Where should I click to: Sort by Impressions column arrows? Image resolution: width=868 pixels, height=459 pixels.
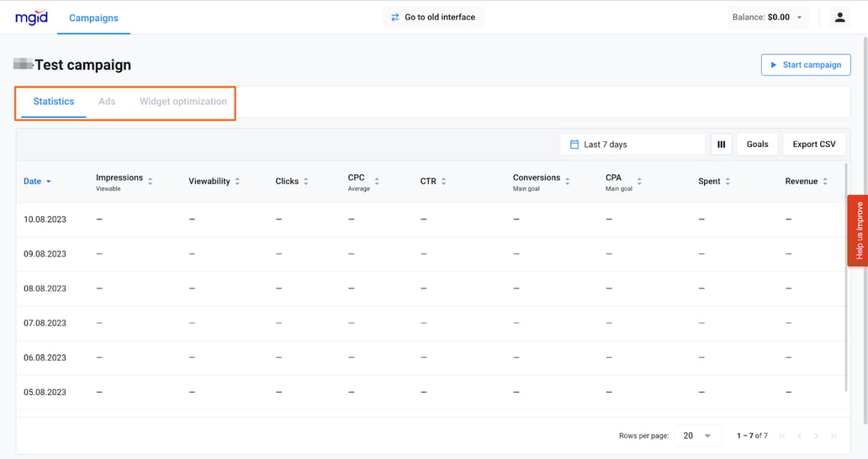(150, 182)
